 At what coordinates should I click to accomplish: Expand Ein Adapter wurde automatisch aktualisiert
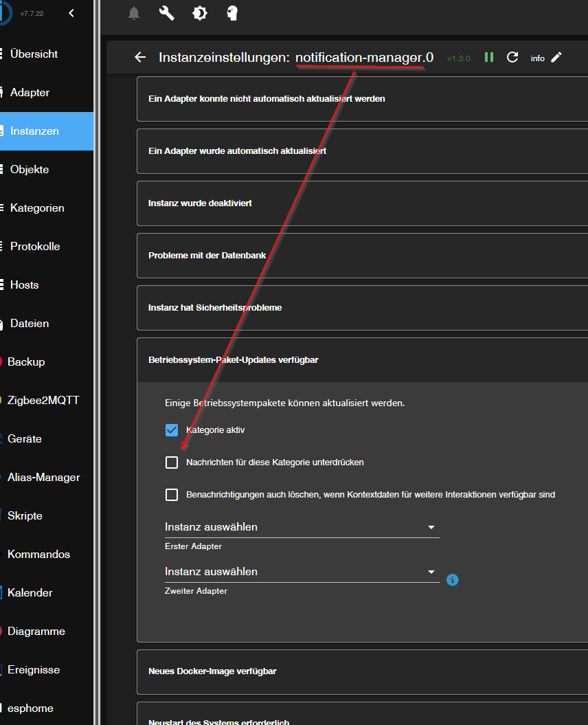pos(363,151)
